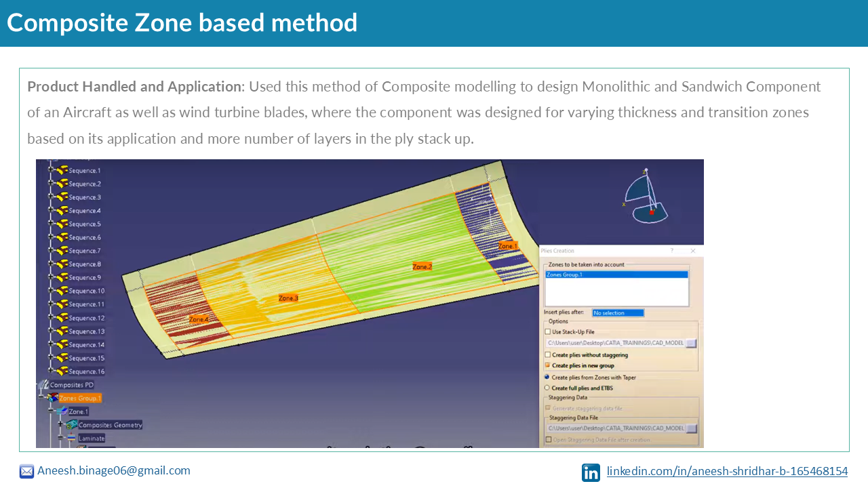Screen dimensions: 868x488
Task: Click the Zones Group.1 tree icon
Action: point(53,398)
